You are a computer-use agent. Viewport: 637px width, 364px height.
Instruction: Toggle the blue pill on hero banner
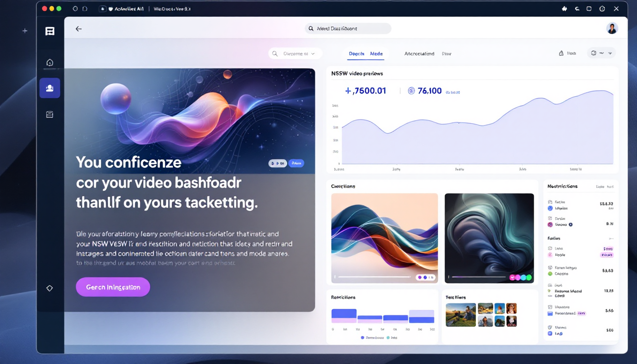tap(296, 164)
